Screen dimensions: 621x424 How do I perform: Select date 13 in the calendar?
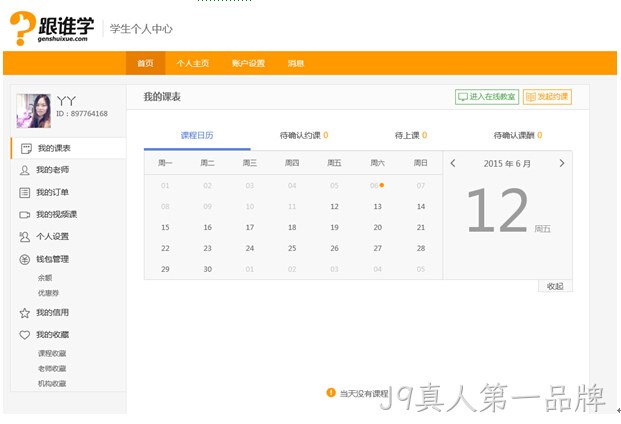click(377, 207)
